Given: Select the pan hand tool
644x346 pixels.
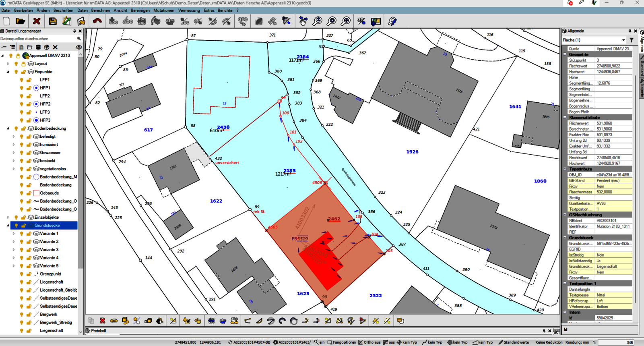Looking at the screenshot, I should (x=303, y=21).
